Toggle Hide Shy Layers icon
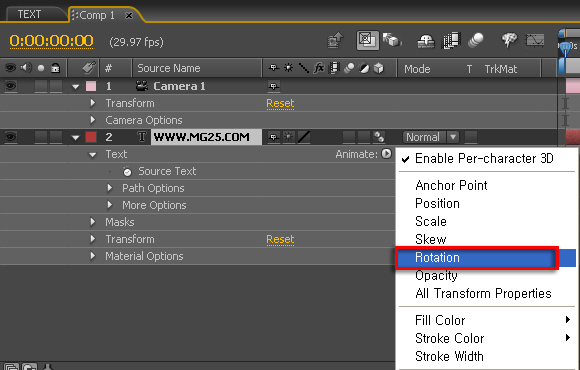The height and width of the screenshot is (370, 580). (x=426, y=41)
